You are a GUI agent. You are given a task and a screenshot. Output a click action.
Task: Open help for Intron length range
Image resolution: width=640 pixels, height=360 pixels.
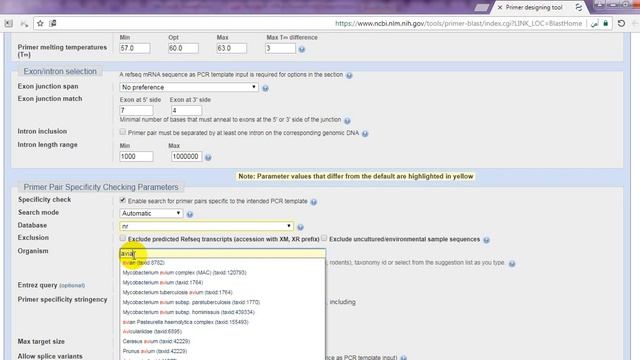pyautogui.click(x=208, y=157)
